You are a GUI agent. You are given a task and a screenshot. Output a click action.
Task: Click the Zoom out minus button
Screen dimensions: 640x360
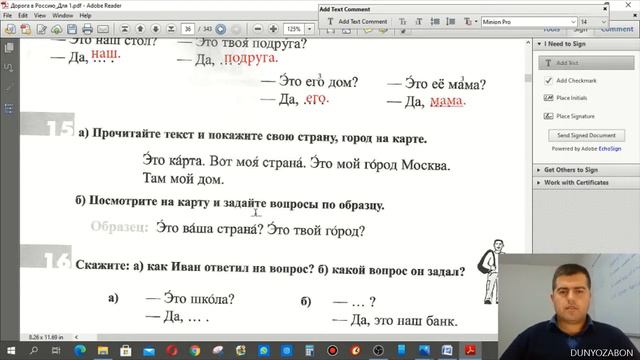click(x=258, y=29)
